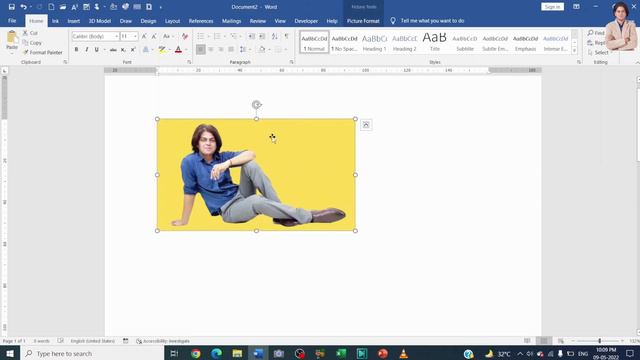Toggle Show/Hide paragraph marks

point(287,36)
